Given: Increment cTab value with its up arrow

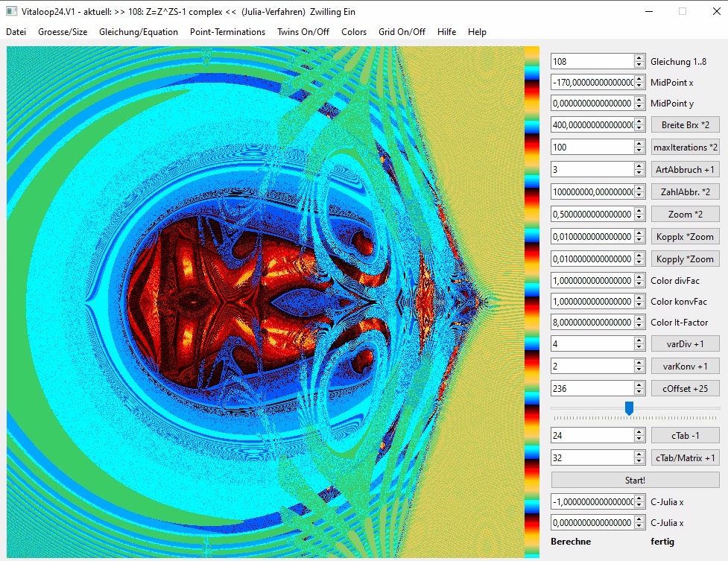Looking at the screenshot, I should point(639,432).
